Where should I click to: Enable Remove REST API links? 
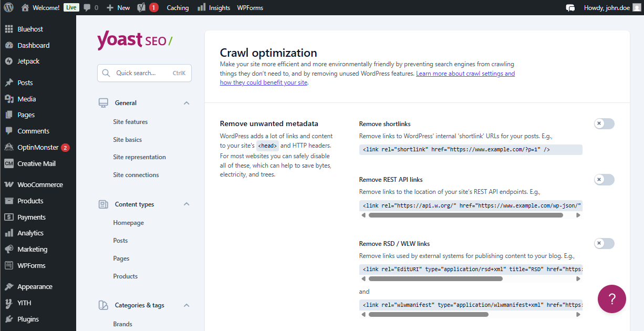tap(604, 179)
